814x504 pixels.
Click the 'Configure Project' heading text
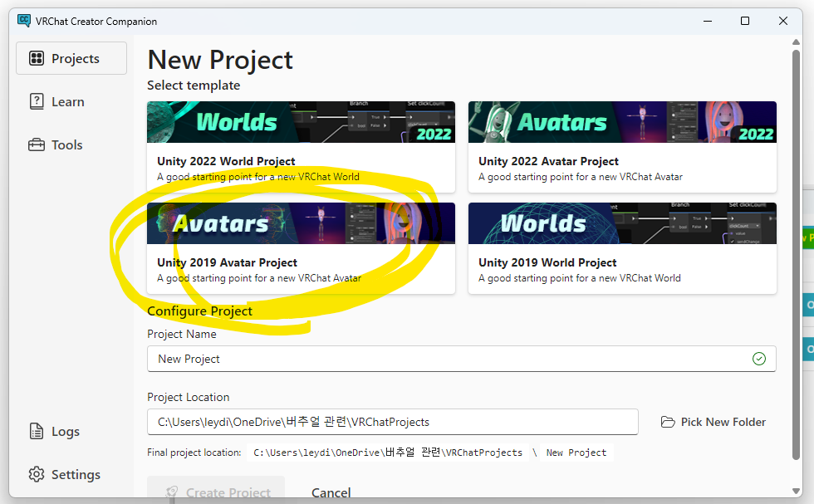click(x=200, y=311)
